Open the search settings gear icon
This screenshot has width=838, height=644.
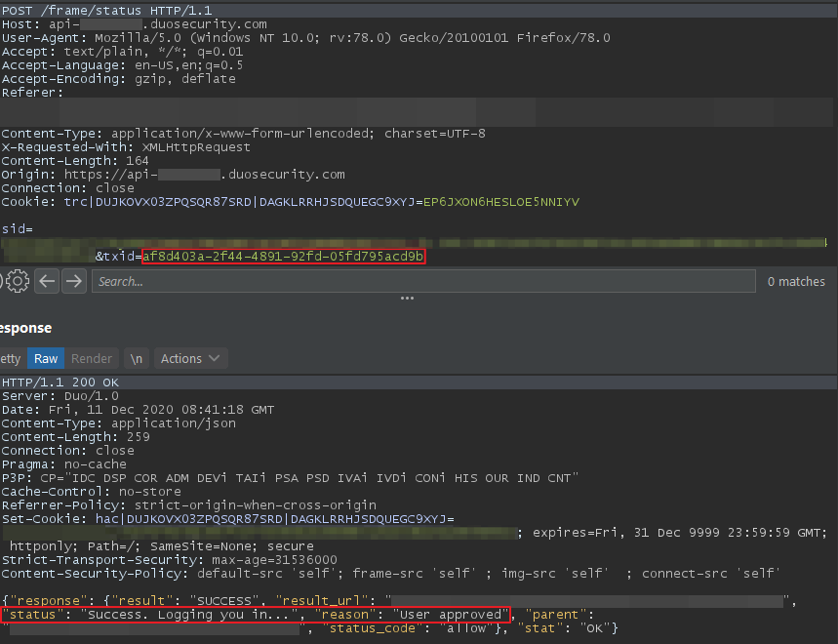(19, 282)
